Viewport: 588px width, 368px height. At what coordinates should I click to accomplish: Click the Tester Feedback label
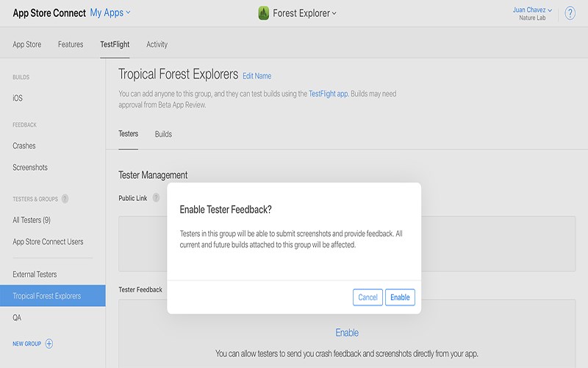(140, 289)
